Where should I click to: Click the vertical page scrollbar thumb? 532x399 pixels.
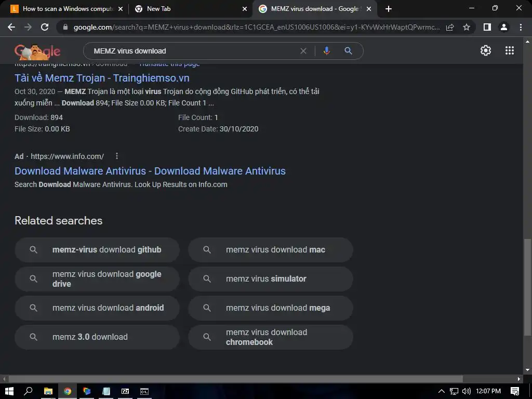tap(527, 287)
